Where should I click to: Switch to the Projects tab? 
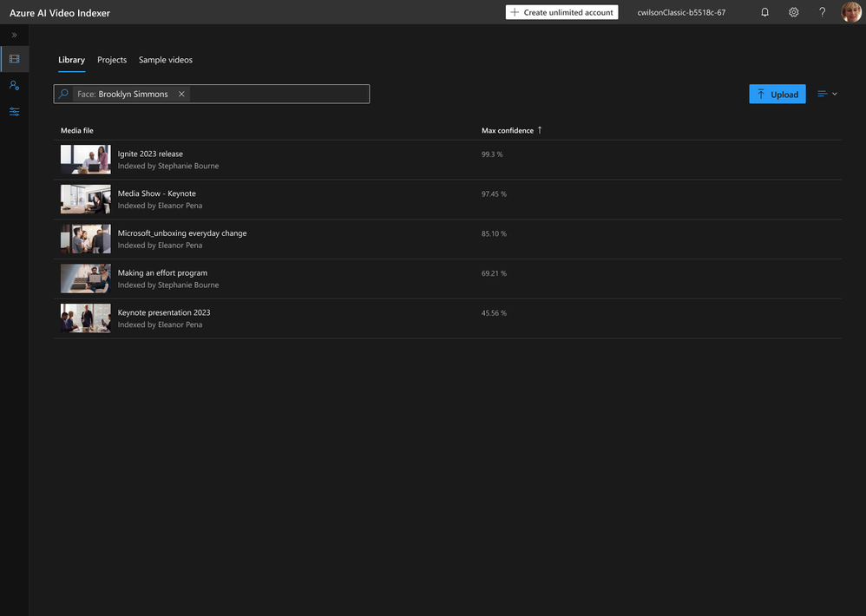point(112,60)
